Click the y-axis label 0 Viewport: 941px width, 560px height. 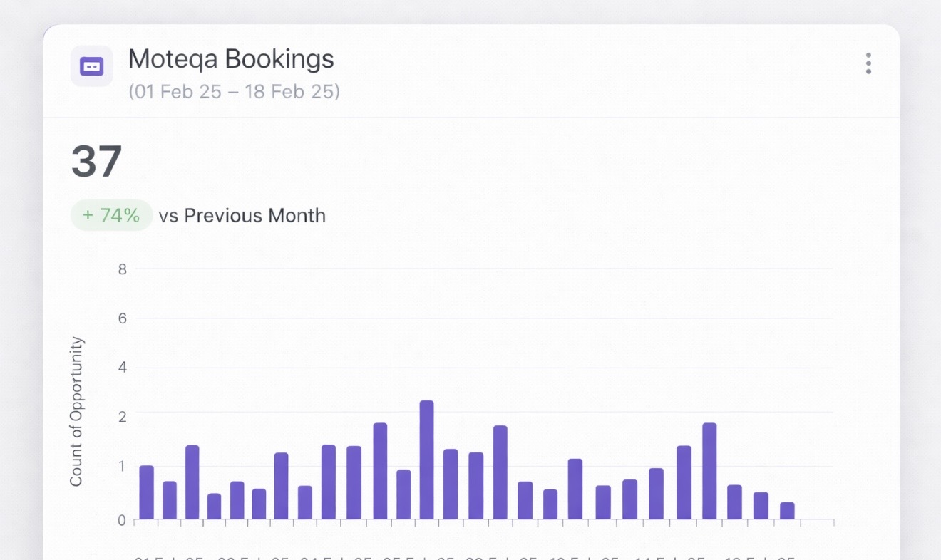point(123,520)
